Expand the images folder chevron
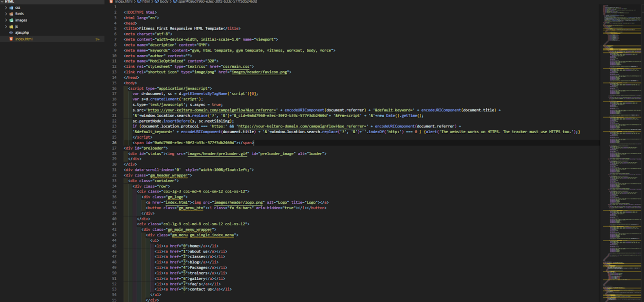Viewport: 644px width, 302px height. (x=6, y=20)
